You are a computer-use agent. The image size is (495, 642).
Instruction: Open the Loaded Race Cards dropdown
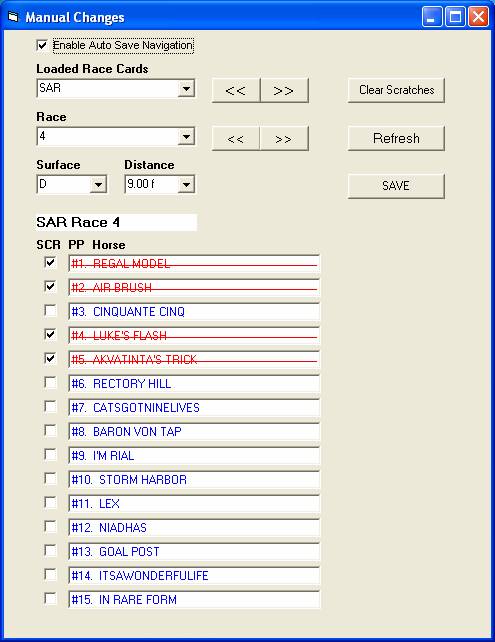tap(186, 88)
